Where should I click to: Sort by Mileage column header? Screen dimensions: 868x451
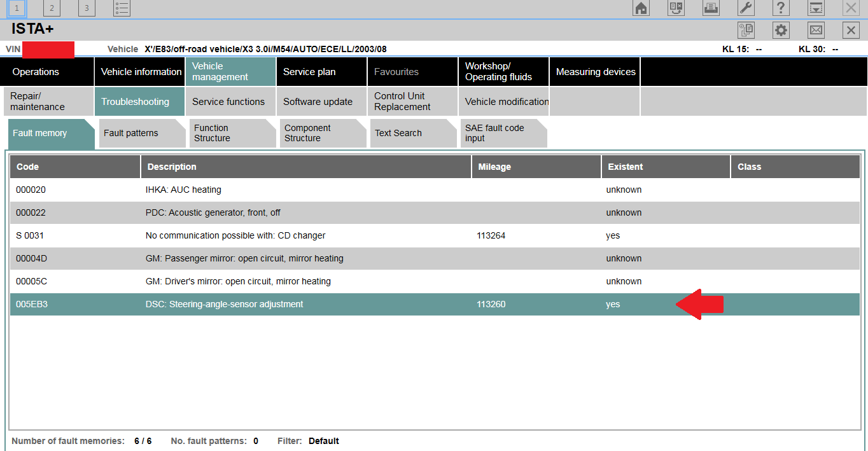(536, 167)
